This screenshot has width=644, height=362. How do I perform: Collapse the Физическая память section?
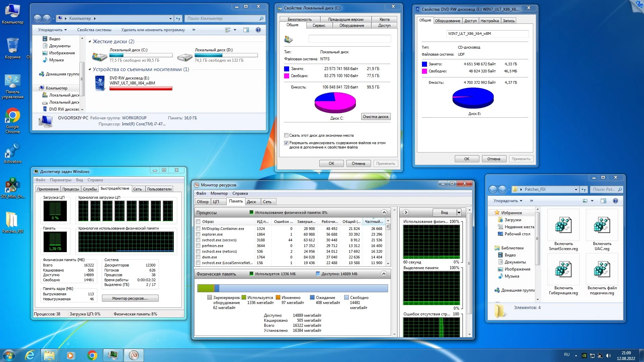click(384, 274)
